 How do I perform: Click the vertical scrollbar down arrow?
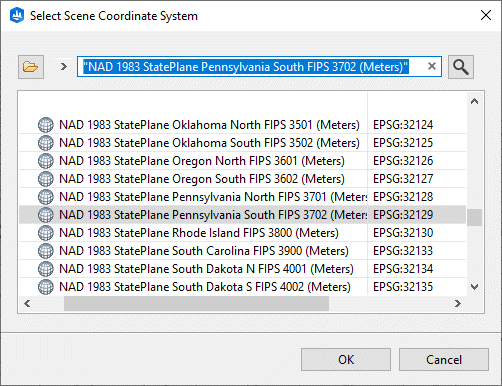(474, 287)
